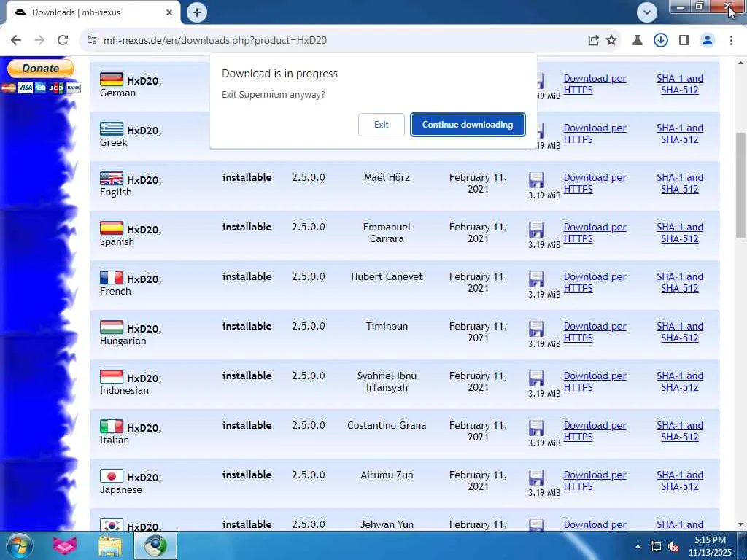Show hidden system tray icons arrow
Screen dimensions: 747x560
pos(638,546)
